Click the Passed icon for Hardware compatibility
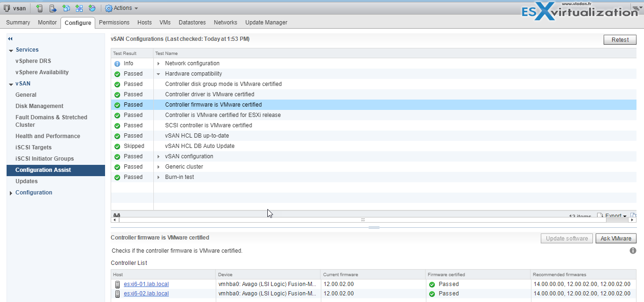This screenshot has width=644, height=302. click(x=117, y=74)
